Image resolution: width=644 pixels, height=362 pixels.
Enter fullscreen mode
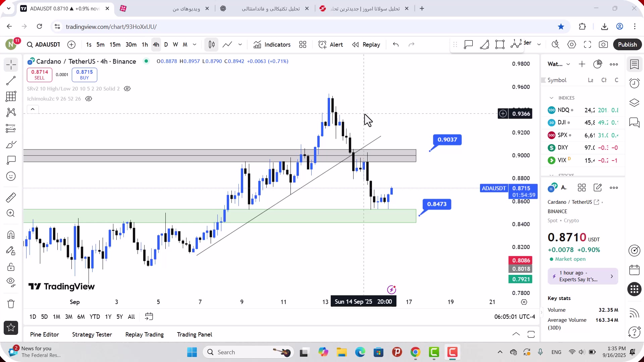point(587,45)
